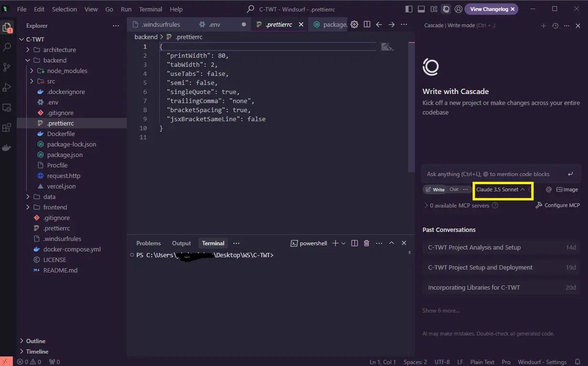The height and width of the screenshot is (366, 588).
Task: Open the File menu
Action: tap(22, 9)
